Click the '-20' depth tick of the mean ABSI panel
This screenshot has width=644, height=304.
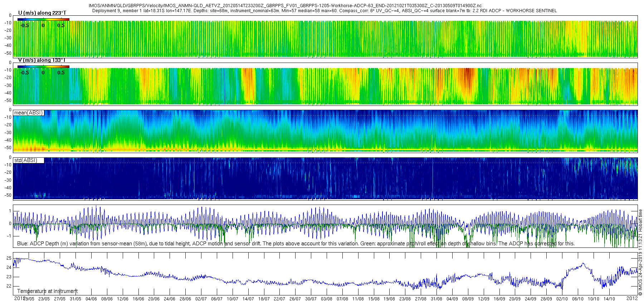8,125
